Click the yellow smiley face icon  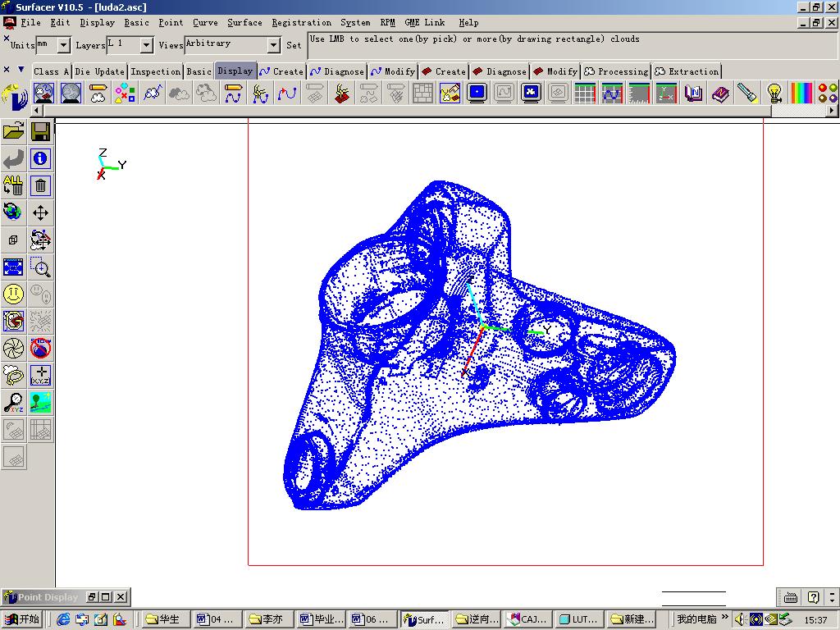click(x=13, y=294)
